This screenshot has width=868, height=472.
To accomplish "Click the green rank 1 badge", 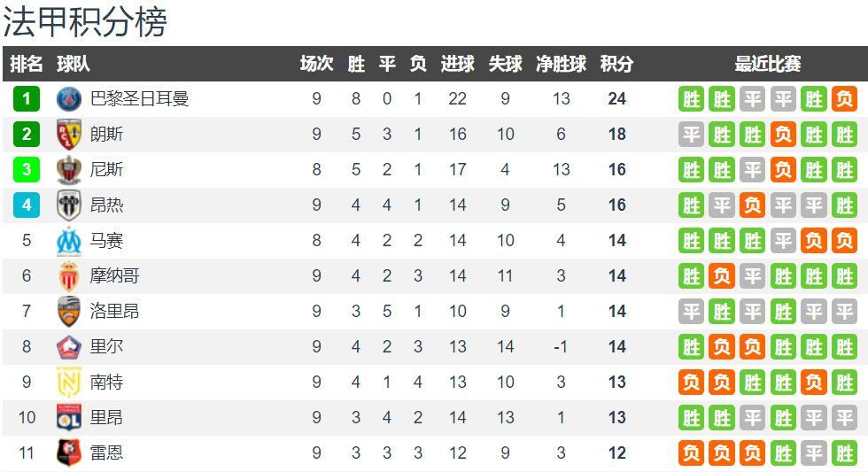I will coord(27,99).
